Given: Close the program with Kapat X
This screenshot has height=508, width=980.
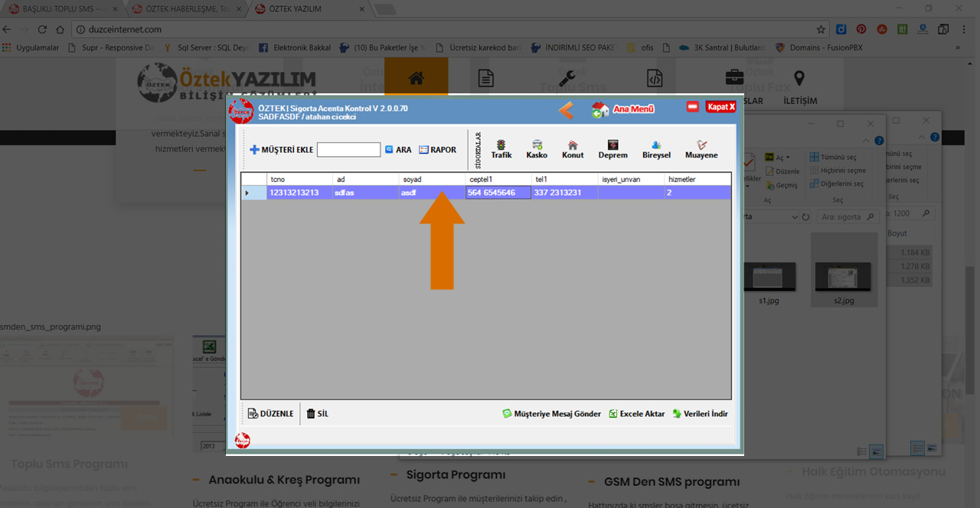Looking at the screenshot, I should click(x=721, y=107).
